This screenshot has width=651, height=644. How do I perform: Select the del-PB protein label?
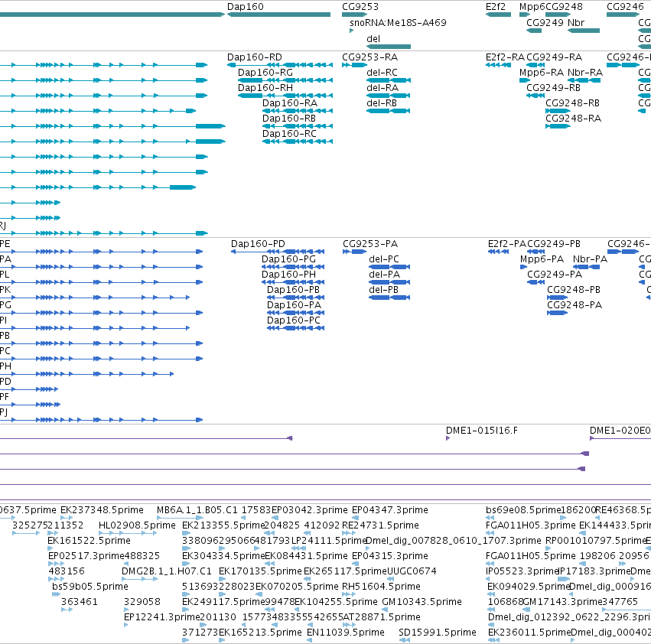pyautogui.click(x=383, y=290)
